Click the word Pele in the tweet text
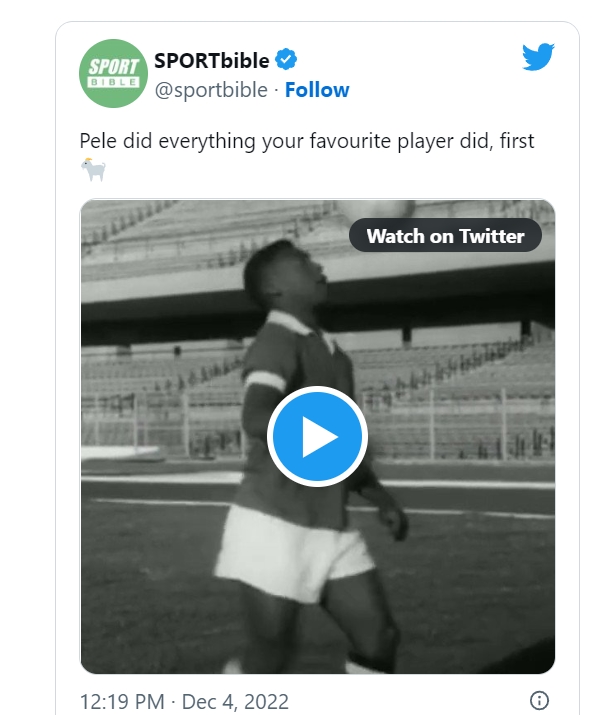 point(98,141)
